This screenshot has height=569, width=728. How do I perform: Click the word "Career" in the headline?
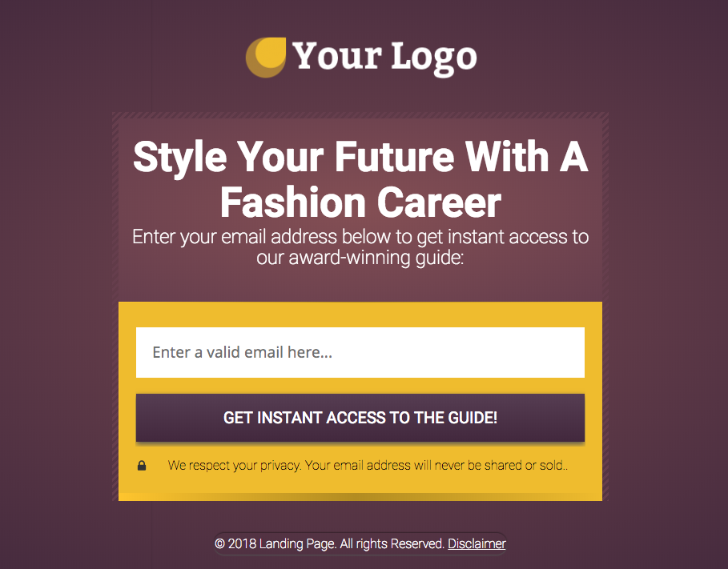(440, 202)
